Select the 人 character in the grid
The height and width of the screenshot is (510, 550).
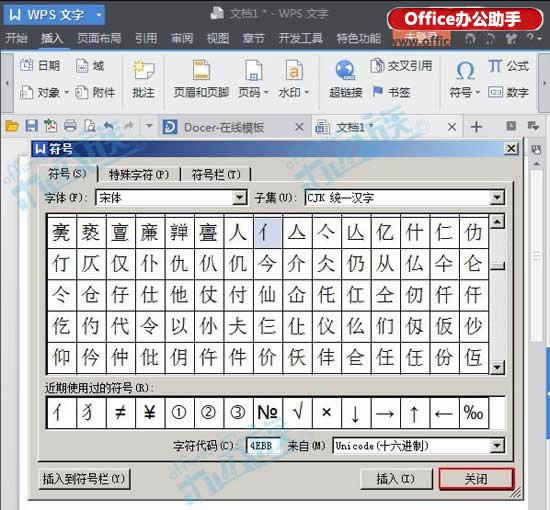(x=238, y=233)
